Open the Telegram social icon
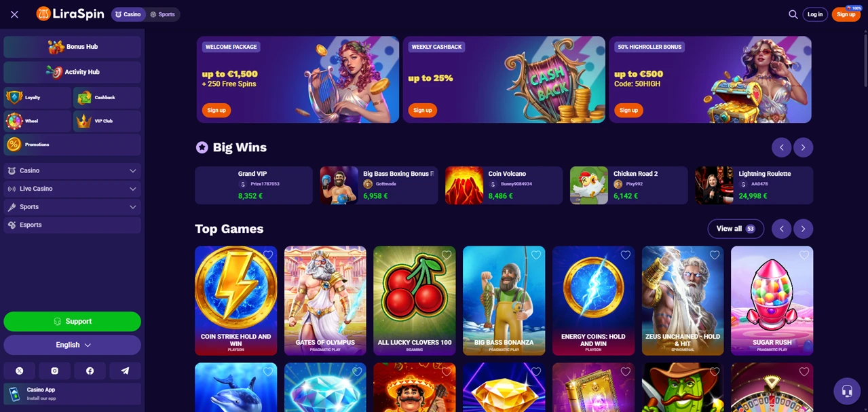This screenshot has height=412, width=868. click(x=125, y=371)
